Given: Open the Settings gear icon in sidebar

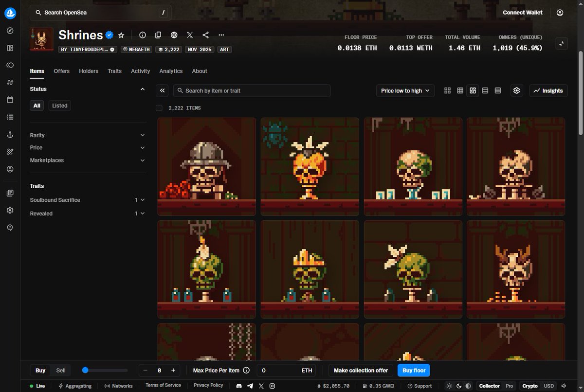Looking at the screenshot, I should tap(10, 211).
